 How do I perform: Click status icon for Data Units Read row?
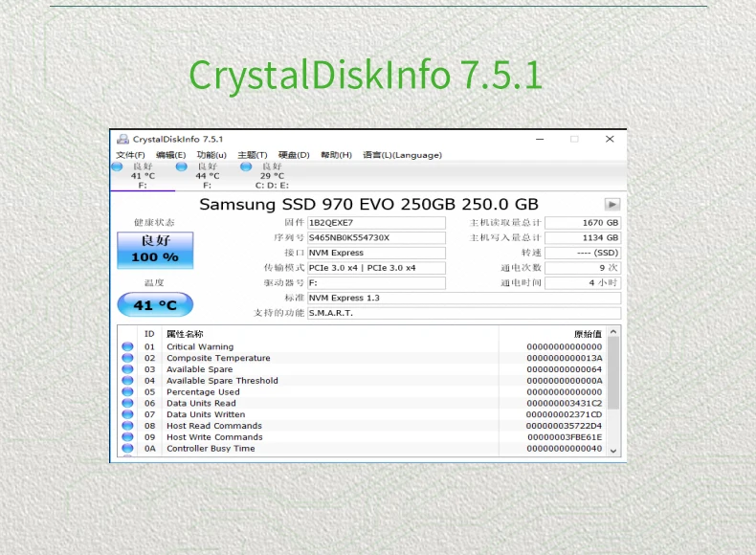tap(127, 403)
